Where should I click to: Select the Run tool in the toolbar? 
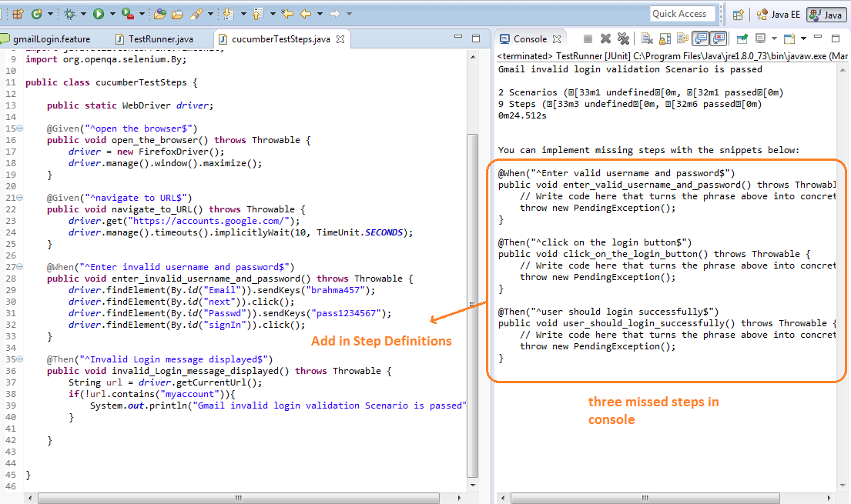pyautogui.click(x=99, y=13)
